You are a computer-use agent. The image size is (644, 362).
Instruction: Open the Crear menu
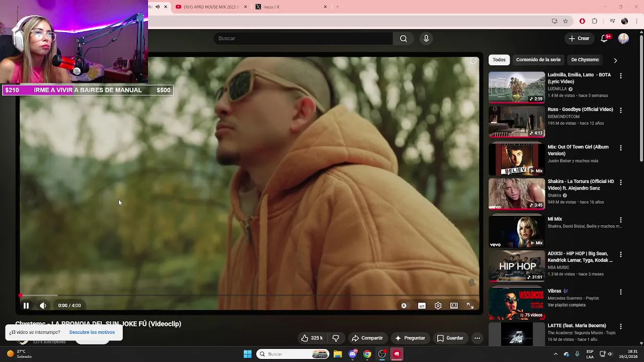[579, 39]
